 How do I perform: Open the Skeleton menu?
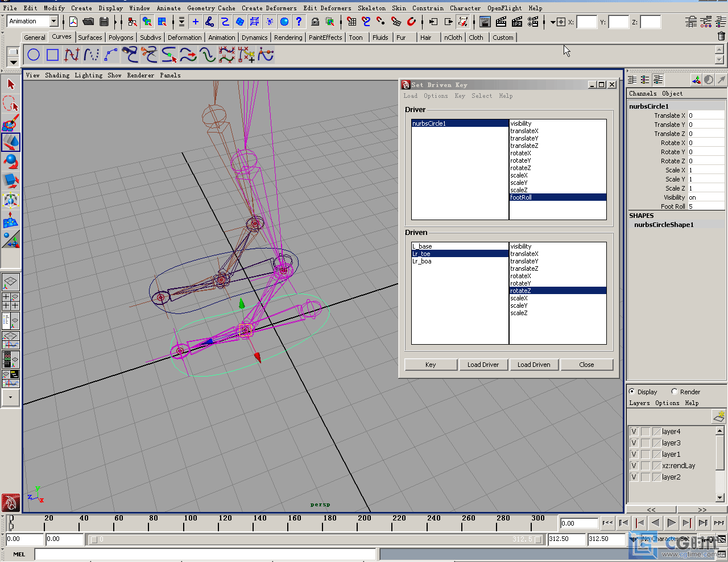(x=372, y=8)
